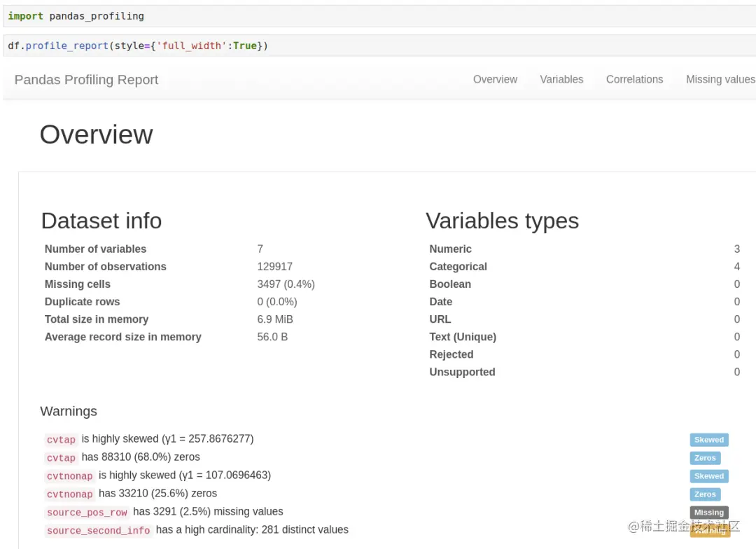
Task: Select cvtnonap variable in the skewed warning
Action: 70,476
